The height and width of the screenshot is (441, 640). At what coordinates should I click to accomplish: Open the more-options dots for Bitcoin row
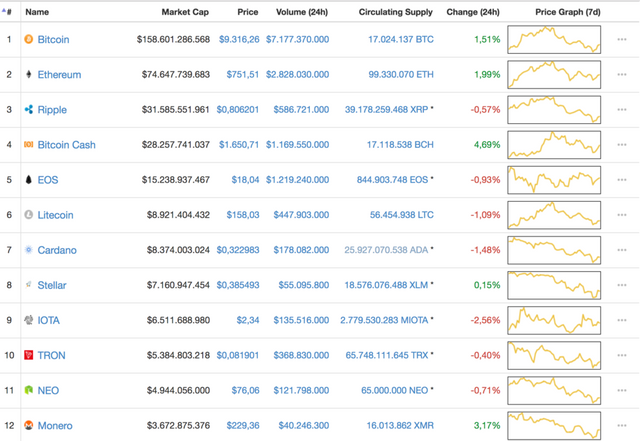(x=622, y=39)
